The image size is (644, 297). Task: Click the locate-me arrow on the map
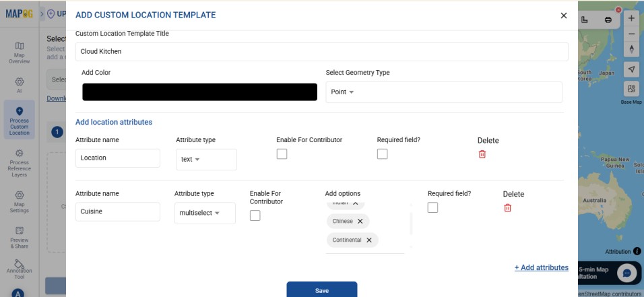tap(632, 69)
